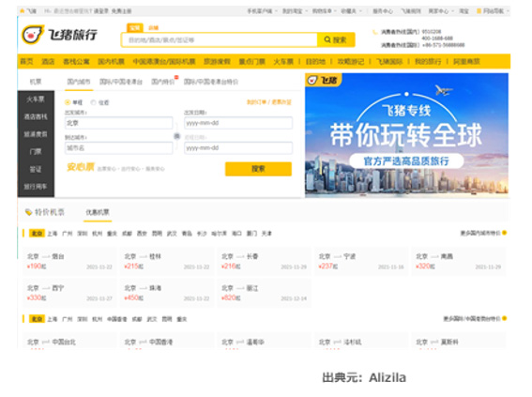Image resolution: width=532 pixels, height=397 pixels.
Task: Click the orange site-navigation icon at top right
Action: [479, 11]
